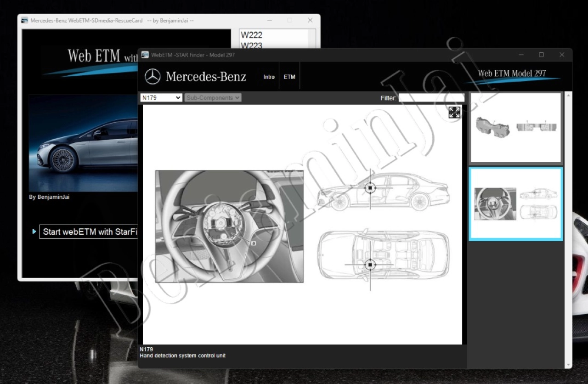Image resolution: width=588 pixels, height=384 pixels.
Task: Select W222 in the model list
Action: click(x=252, y=34)
